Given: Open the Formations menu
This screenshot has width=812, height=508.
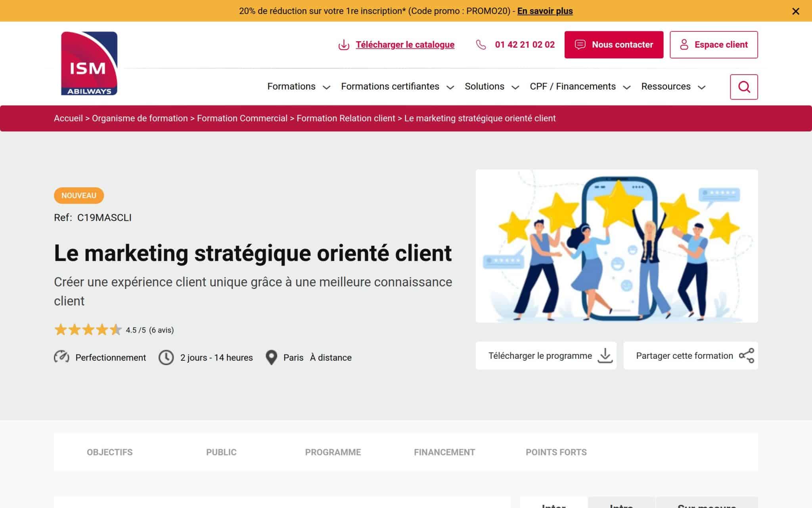Looking at the screenshot, I should click(291, 87).
